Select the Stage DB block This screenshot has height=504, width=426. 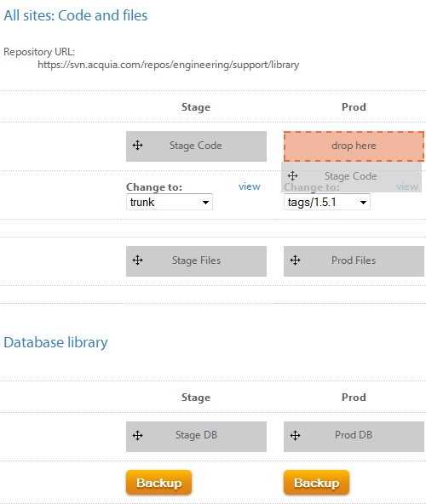196,437
